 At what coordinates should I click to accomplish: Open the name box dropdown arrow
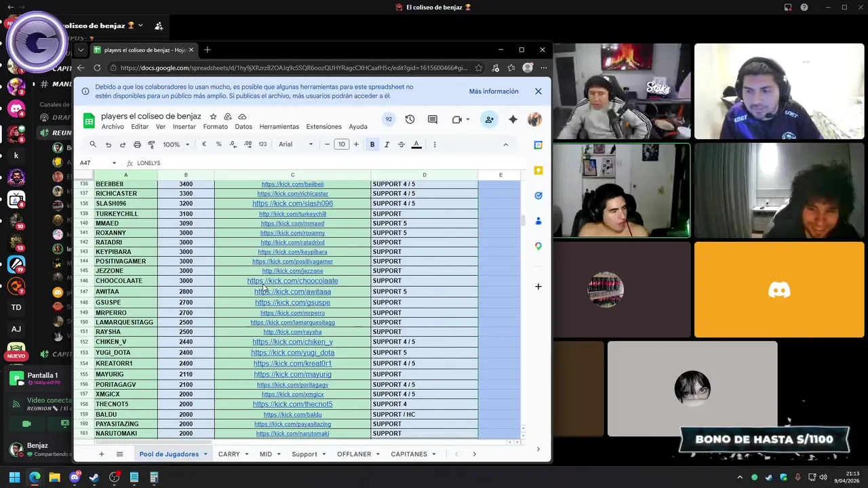click(x=114, y=163)
